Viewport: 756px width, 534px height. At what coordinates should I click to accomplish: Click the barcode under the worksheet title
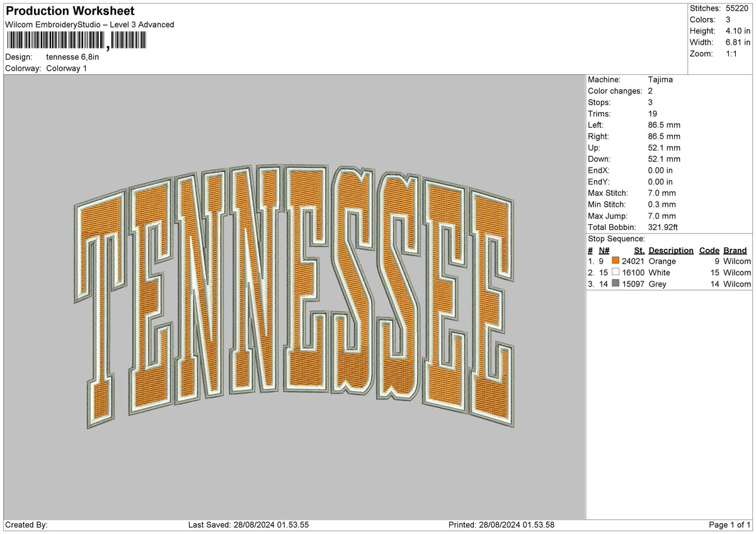click(x=77, y=42)
